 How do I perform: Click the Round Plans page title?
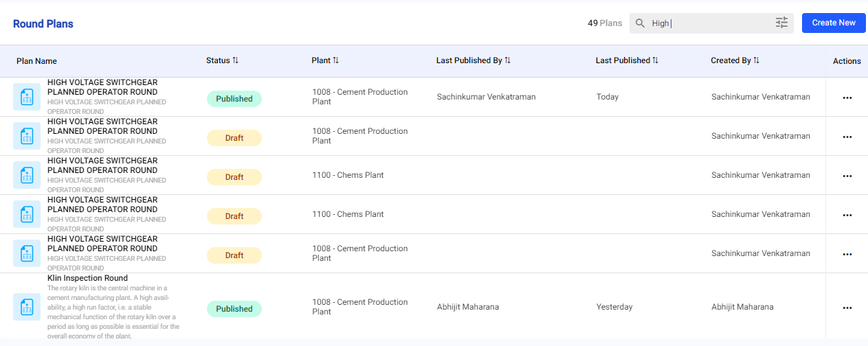click(x=43, y=24)
